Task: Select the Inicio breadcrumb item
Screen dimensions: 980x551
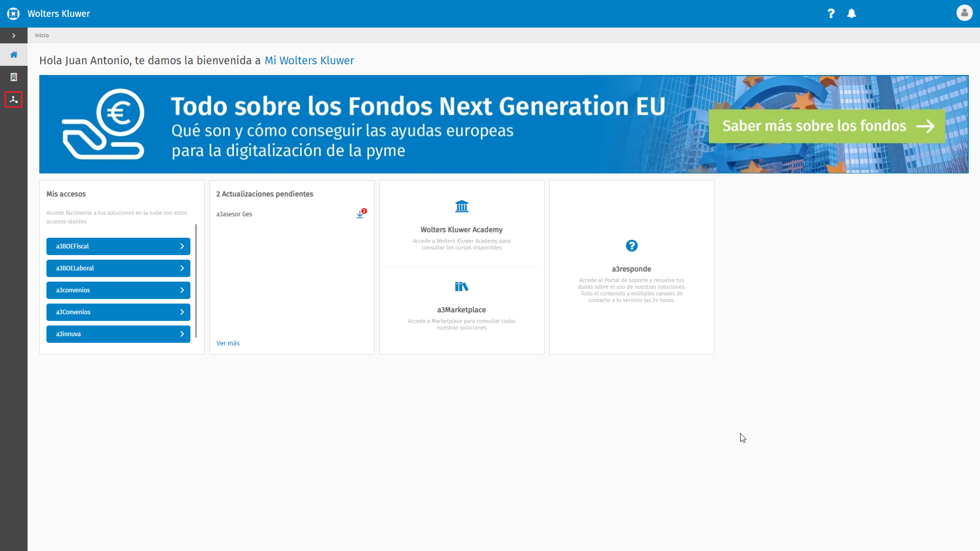Action: click(x=42, y=35)
